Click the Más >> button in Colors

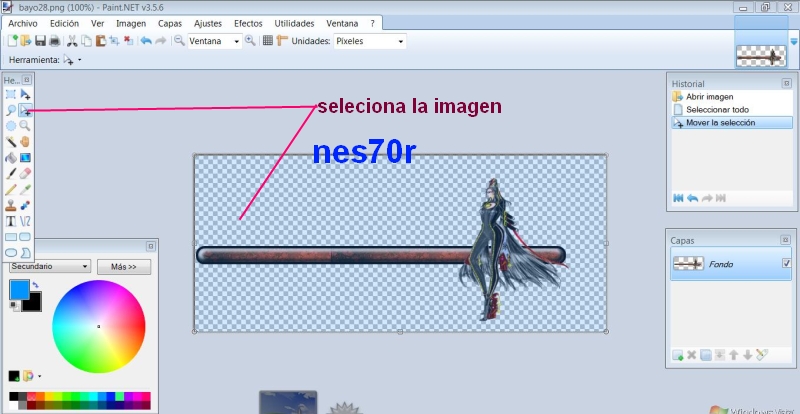click(x=124, y=267)
